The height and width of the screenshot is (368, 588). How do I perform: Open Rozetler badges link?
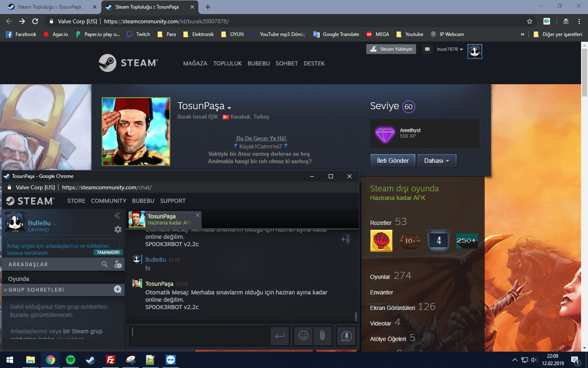(381, 223)
